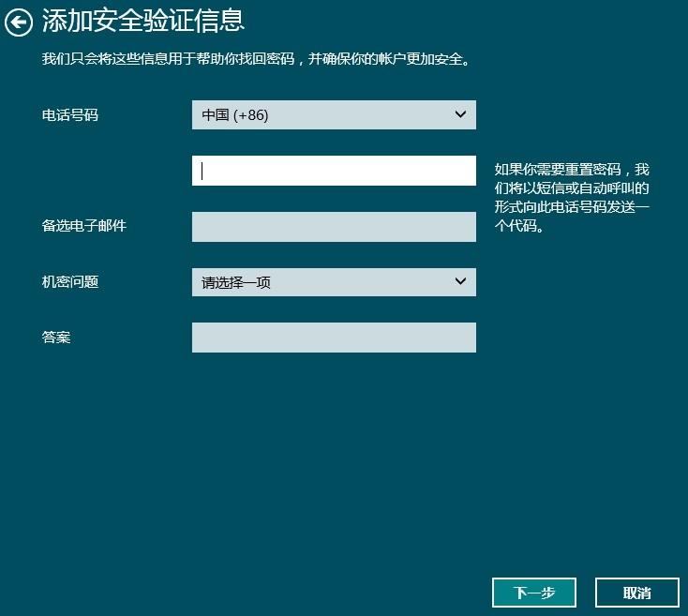Open the country code dropdown
Image resolution: width=688 pixels, height=616 pixels.
pyautogui.click(x=333, y=115)
